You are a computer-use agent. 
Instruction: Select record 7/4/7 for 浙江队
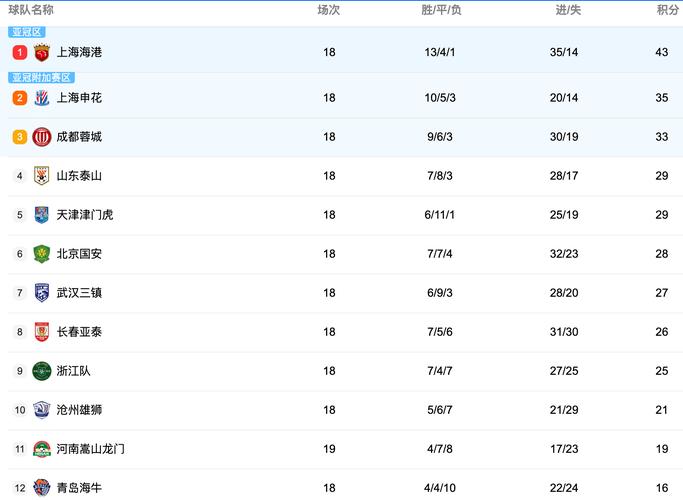coord(440,371)
